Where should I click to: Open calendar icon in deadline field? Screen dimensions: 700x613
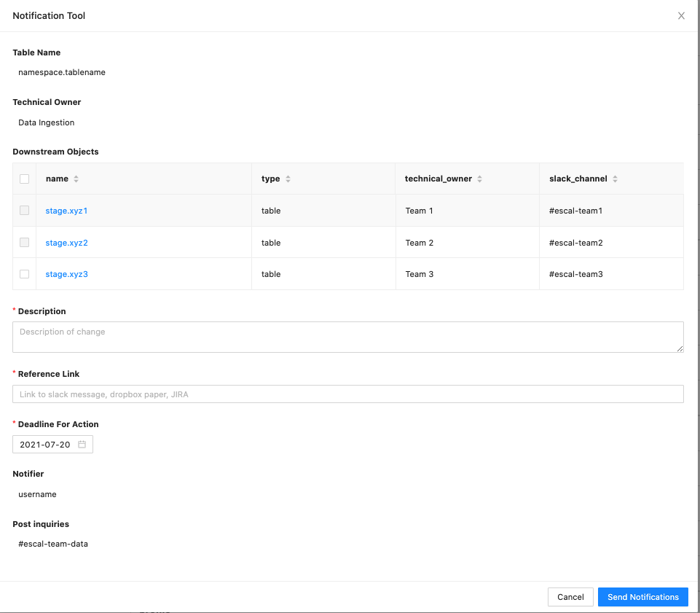click(82, 445)
